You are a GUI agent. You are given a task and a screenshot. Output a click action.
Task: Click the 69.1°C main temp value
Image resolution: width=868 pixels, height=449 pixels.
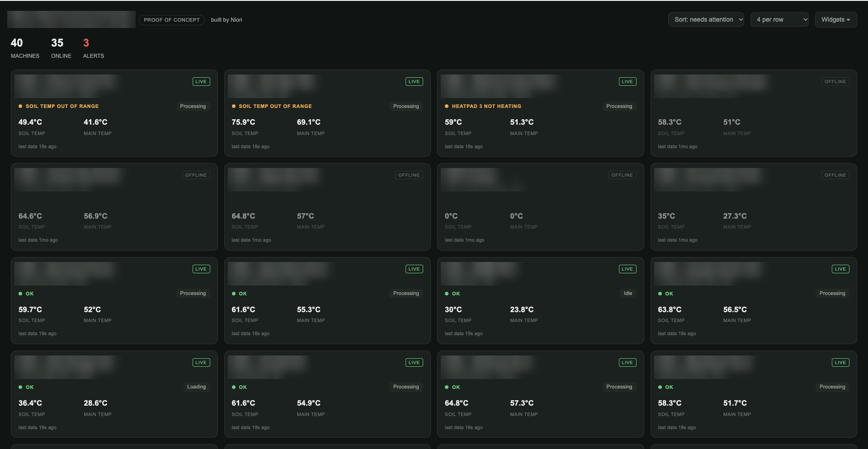(x=309, y=122)
